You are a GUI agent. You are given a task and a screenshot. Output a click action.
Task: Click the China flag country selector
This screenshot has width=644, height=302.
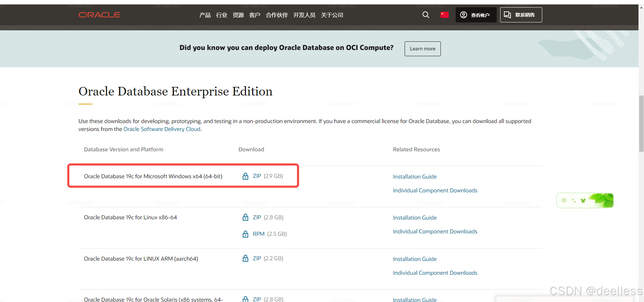point(445,14)
